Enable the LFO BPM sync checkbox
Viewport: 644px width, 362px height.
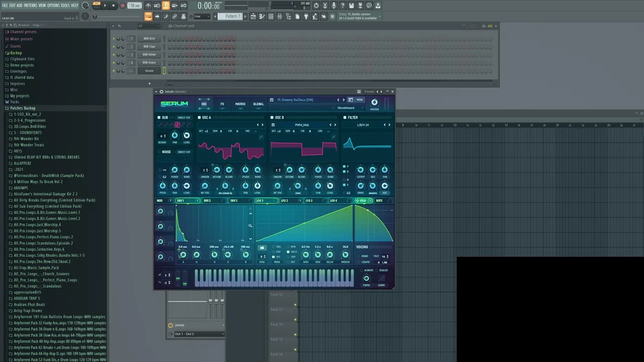(288, 247)
